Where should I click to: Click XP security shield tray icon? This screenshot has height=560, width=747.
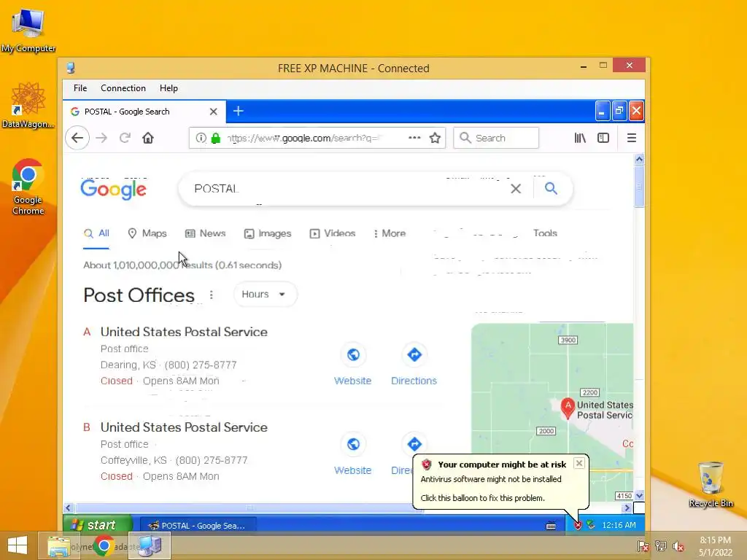pos(578,525)
